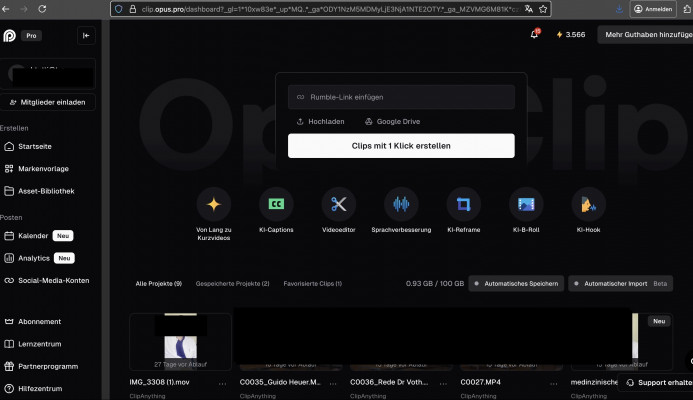Launch the Videoeditor scissors icon

tap(338, 204)
